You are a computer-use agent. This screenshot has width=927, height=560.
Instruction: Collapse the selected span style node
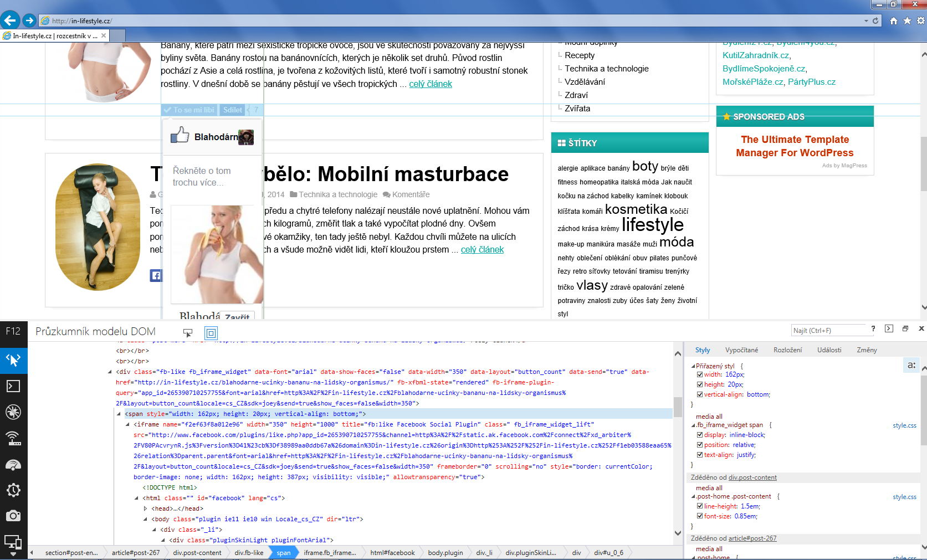119,414
